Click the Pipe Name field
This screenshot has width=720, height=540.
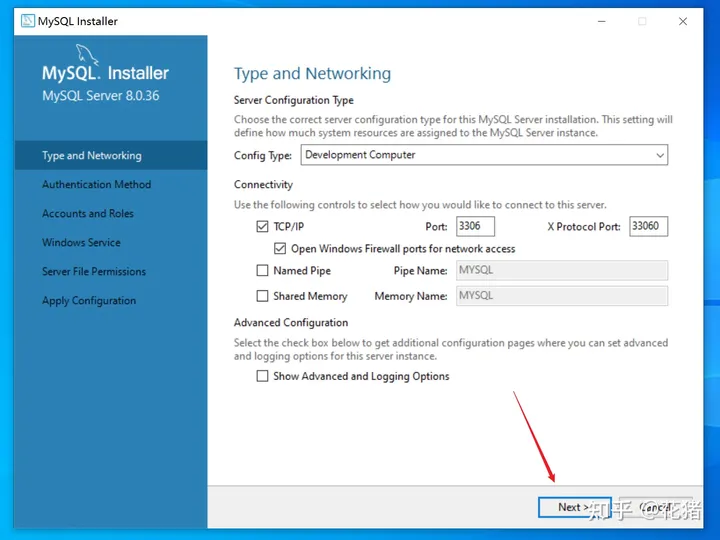(562, 270)
